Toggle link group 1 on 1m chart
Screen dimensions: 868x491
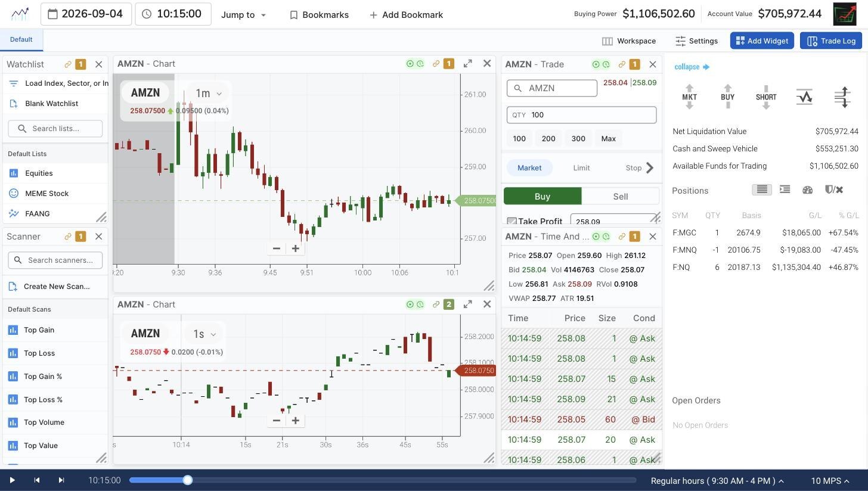pos(449,64)
